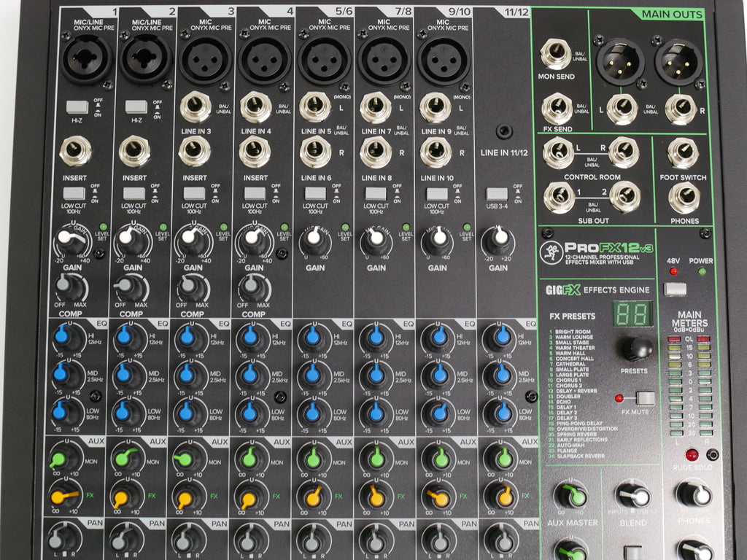Click the channel 3 Insert jack
This screenshot has width=747, height=560.
pyautogui.click(x=195, y=152)
